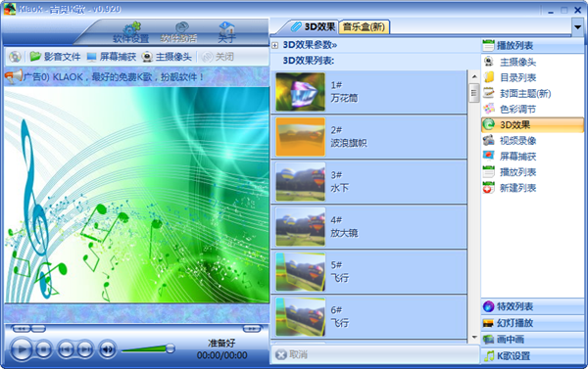Select the 3# 水下 effect thumbnail
The image size is (588, 369).
click(300, 182)
